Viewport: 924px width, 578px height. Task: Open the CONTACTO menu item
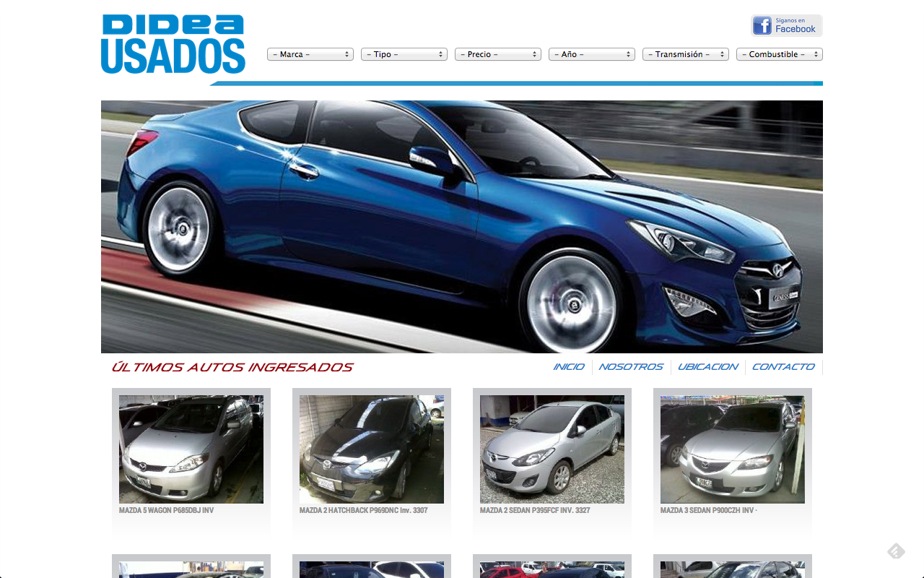(783, 367)
